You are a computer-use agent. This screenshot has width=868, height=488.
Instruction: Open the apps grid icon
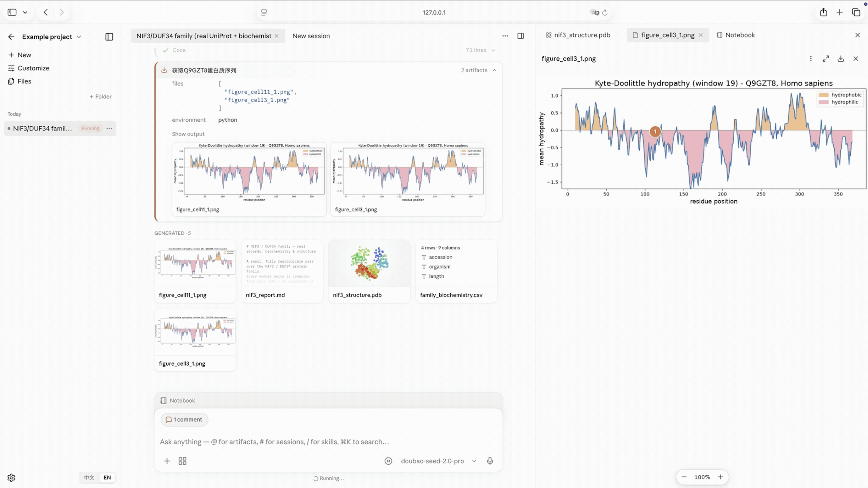183,461
